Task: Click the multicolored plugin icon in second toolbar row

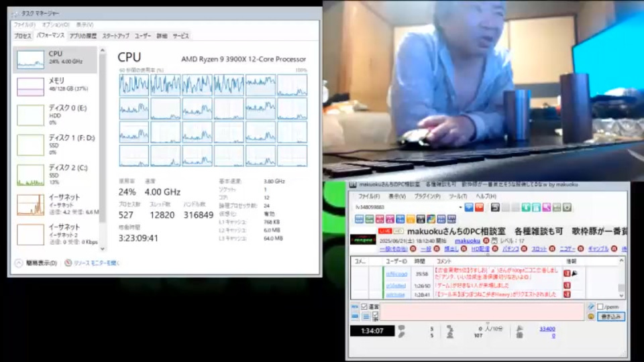Action: (x=431, y=219)
